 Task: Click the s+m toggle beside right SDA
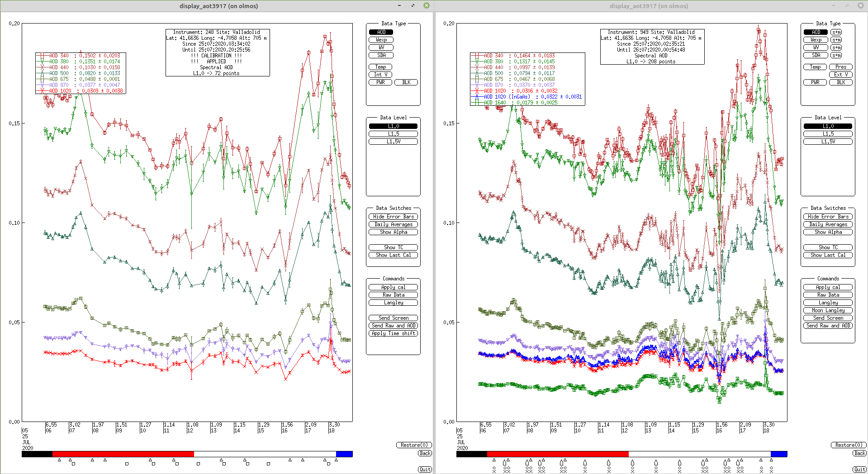click(836, 55)
